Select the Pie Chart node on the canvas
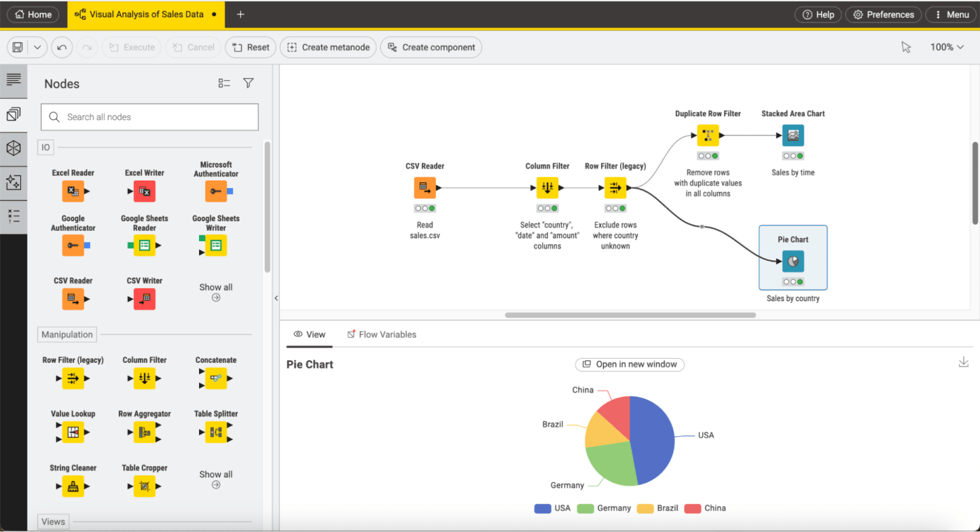 coord(793,262)
